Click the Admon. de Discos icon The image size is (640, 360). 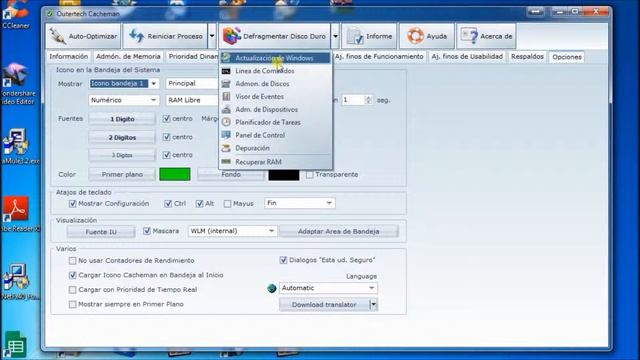point(226,84)
